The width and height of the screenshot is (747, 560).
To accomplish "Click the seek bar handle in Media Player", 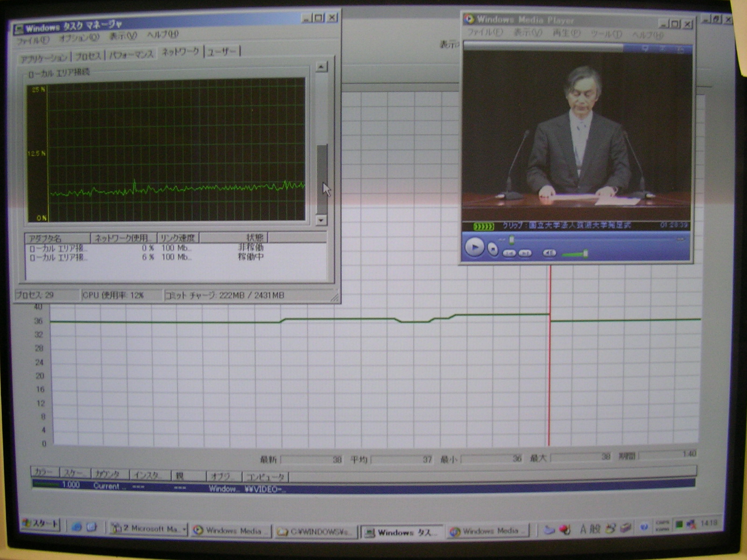I will click(x=512, y=240).
